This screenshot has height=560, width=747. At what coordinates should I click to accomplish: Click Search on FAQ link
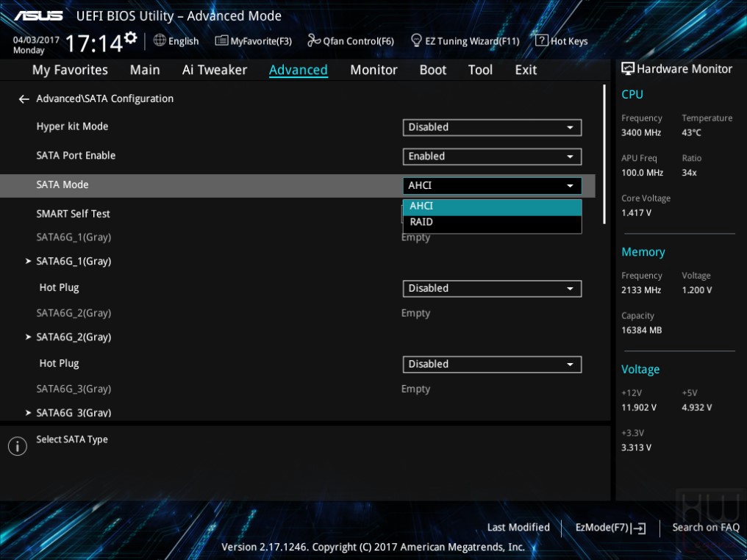(x=706, y=528)
